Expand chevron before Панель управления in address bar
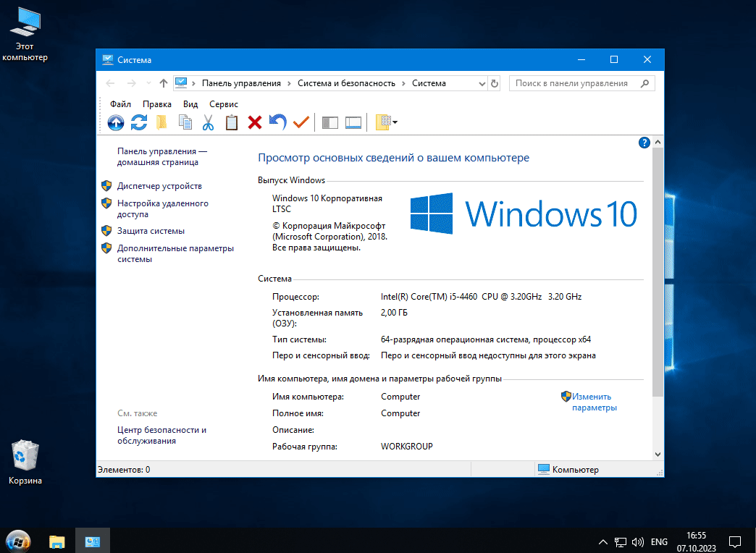The width and height of the screenshot is (756, 553). click(193, 83)
